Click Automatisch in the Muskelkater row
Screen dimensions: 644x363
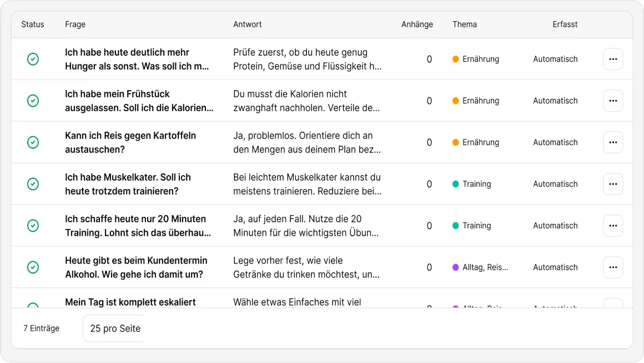click(x=555, y=184)
